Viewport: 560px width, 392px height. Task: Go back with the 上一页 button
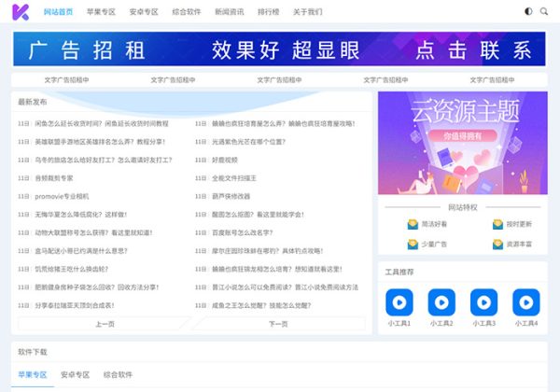105,324
